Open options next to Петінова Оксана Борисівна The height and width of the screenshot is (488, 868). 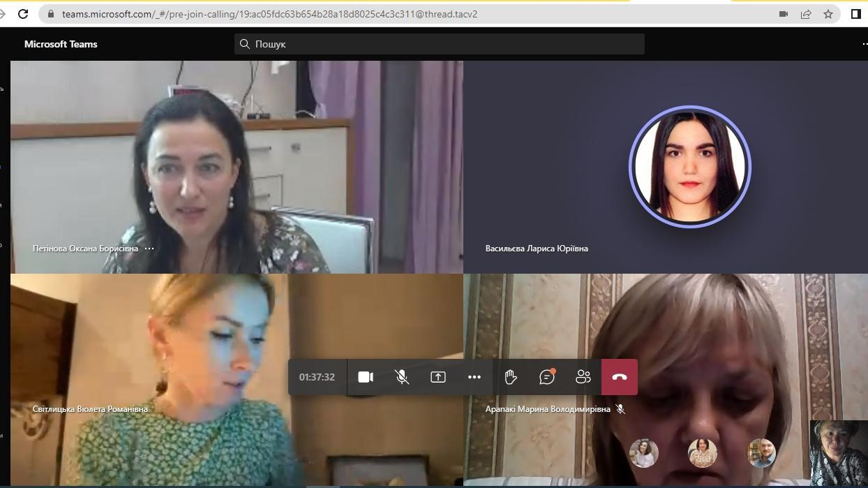tap(149, 249)
